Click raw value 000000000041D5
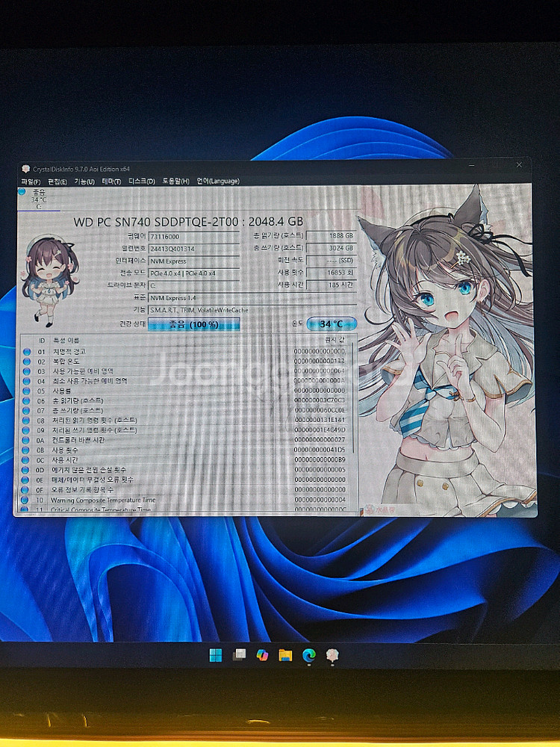This screenshot has height=747, width=560. (x=320, y=450)
